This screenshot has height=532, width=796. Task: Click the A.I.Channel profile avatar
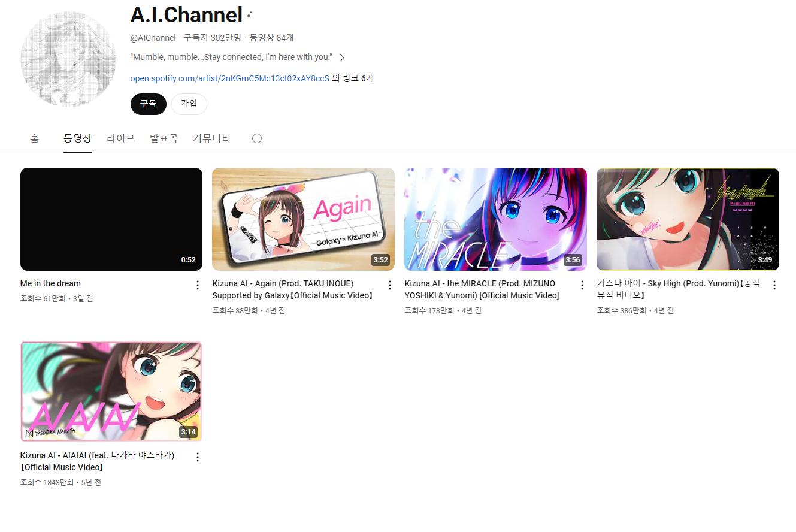pyautogui.click(x=68, y=59)
